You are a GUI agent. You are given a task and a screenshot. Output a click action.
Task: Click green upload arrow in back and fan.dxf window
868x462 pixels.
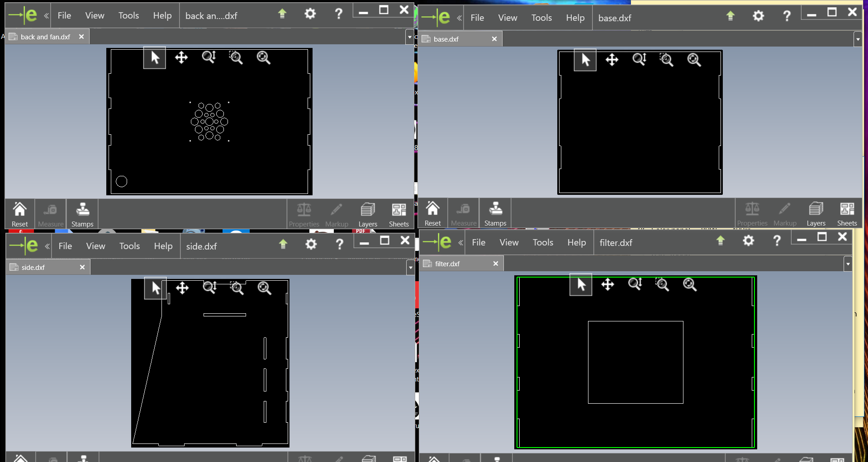282,14
